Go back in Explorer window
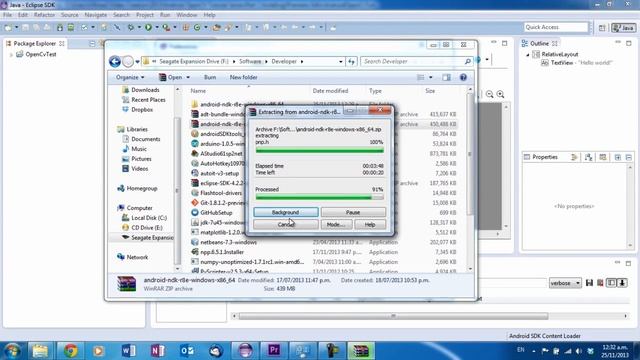The image size is (640, 360). (115, 62)
